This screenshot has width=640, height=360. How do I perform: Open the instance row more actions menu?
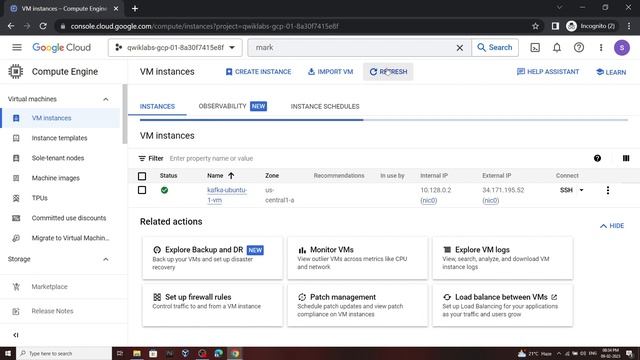tap(608, 190)
